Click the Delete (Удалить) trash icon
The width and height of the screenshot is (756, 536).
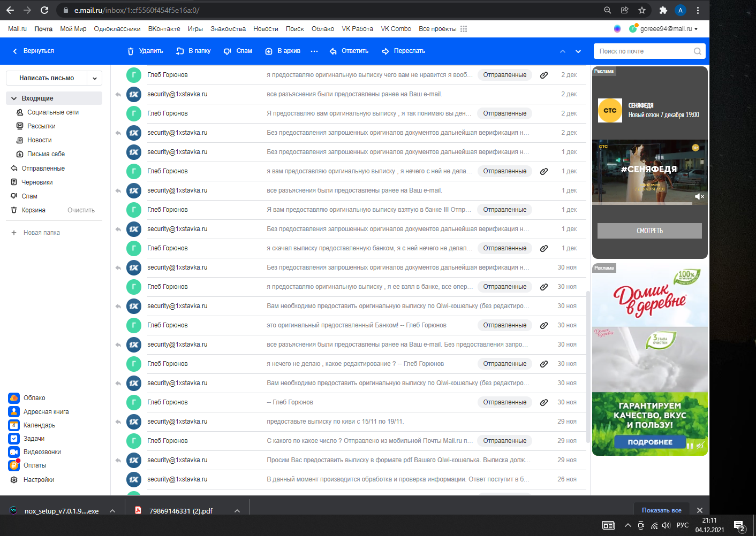pyautogui.click(x=131, y=51)
